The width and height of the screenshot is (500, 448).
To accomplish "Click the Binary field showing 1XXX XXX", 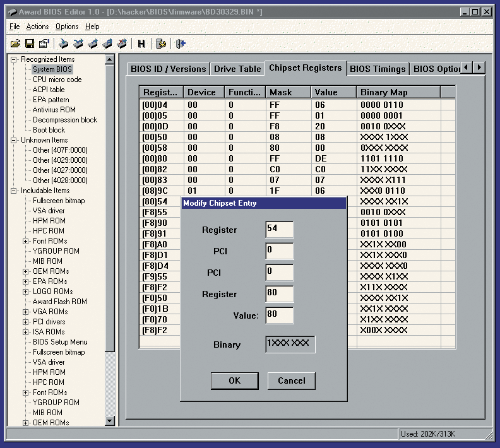I will point(290,344).
